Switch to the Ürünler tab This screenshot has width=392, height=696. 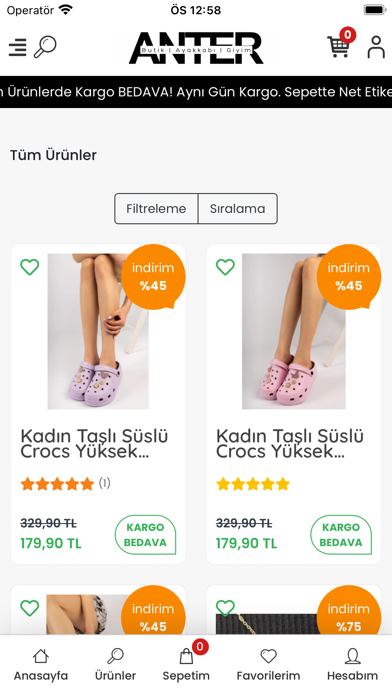tap(115, 665)
